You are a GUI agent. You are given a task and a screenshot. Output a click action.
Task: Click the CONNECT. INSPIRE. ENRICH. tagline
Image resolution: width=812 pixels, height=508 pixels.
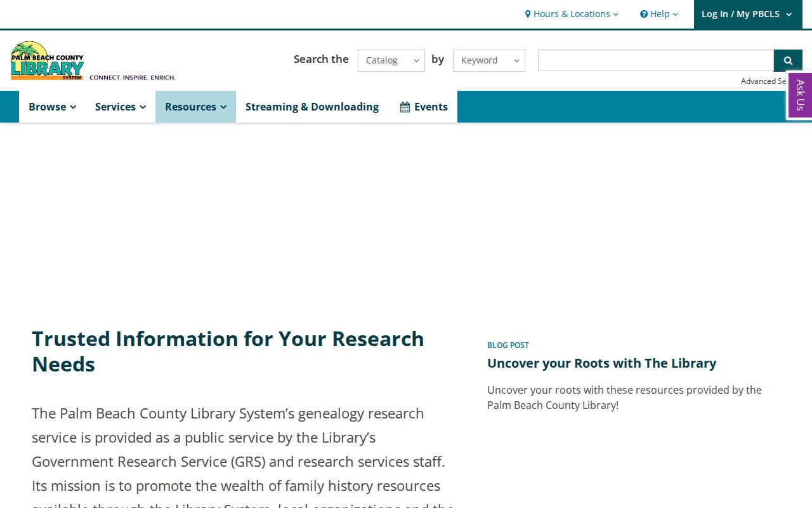133,77
